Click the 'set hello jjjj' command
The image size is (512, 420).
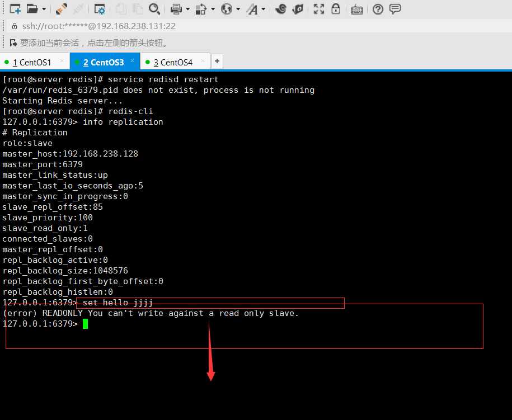point(118,303)
